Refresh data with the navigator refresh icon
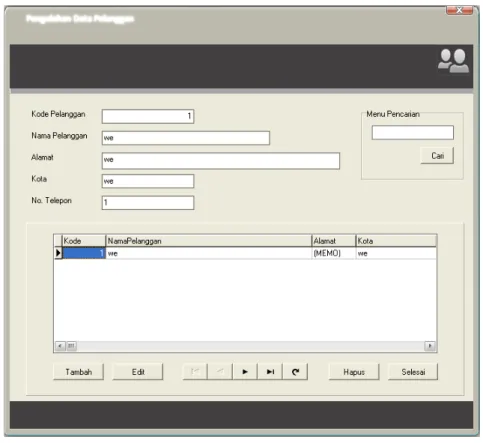This screenshot has height=443, width=483. pyautogui.click(x=295, y=371)
